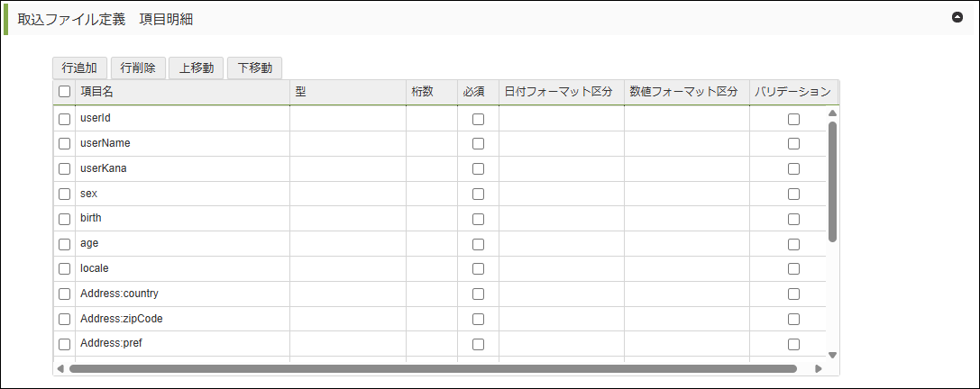Check the 必須 box for userName
Screen dimensions: 980x389
pyautogui.click(x=478, y=143)
